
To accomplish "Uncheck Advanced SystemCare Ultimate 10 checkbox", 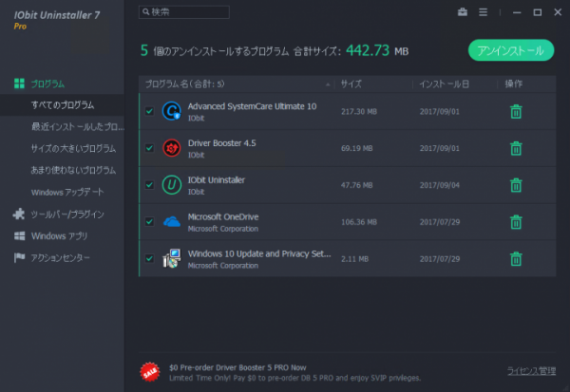I will coord(149,111).
